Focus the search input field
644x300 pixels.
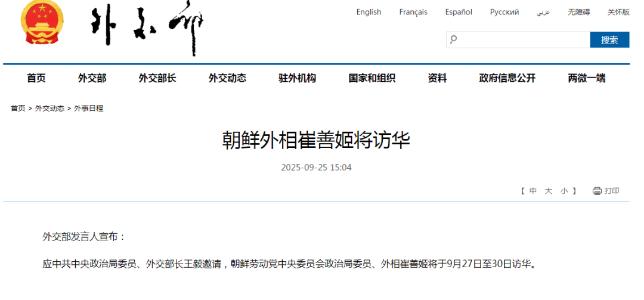518,40
